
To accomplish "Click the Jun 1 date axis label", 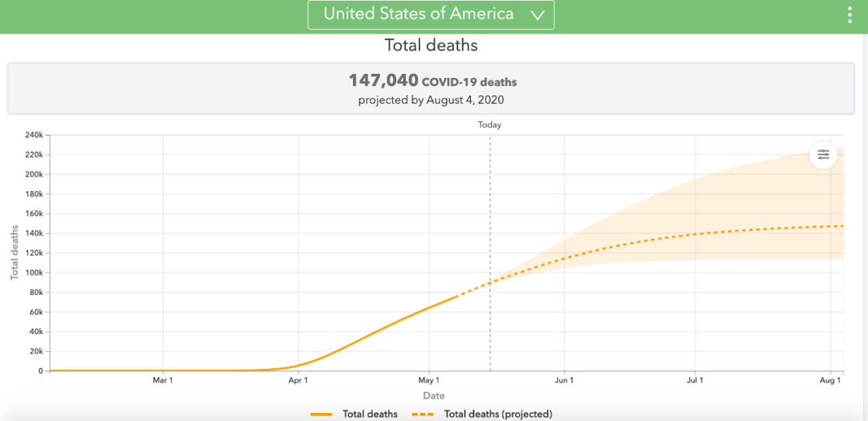I will click(x=564, y=380).
